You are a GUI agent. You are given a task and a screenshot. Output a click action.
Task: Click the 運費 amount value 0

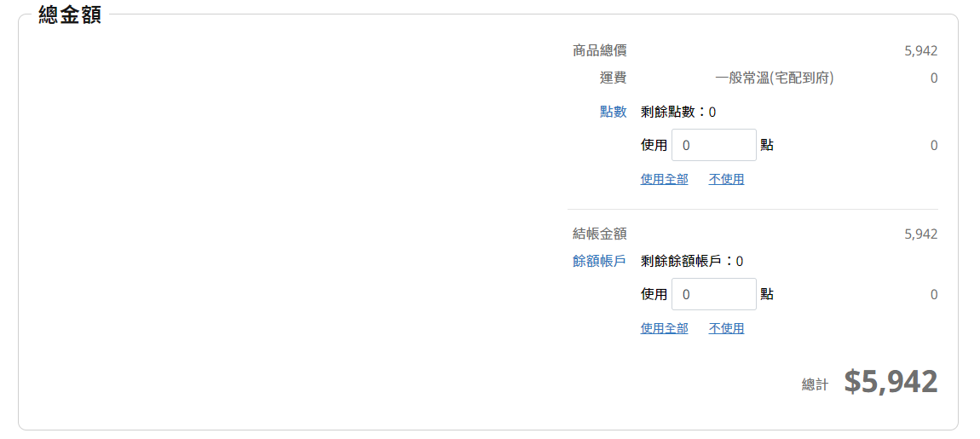(933, 78)
